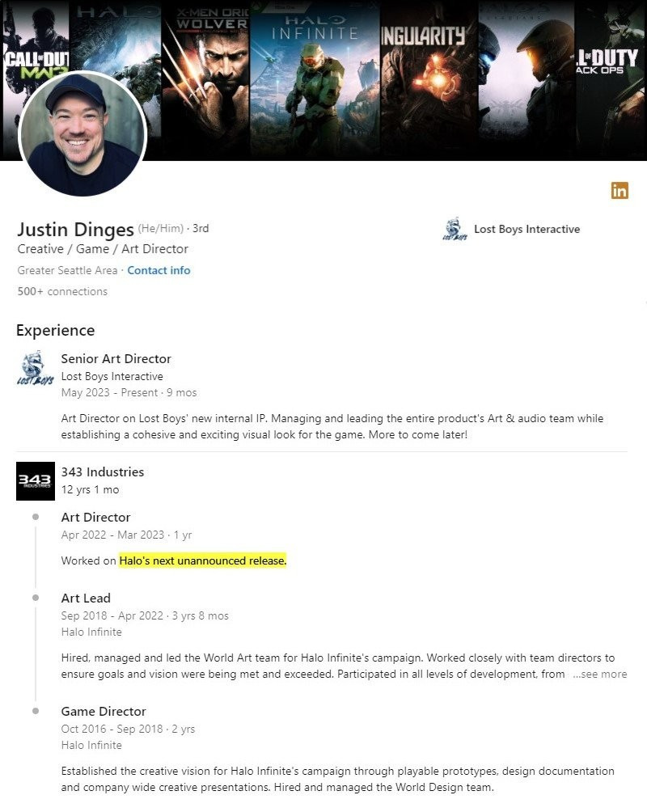
Task: Click the 500+ connections text
Action: tap(62, 291)
